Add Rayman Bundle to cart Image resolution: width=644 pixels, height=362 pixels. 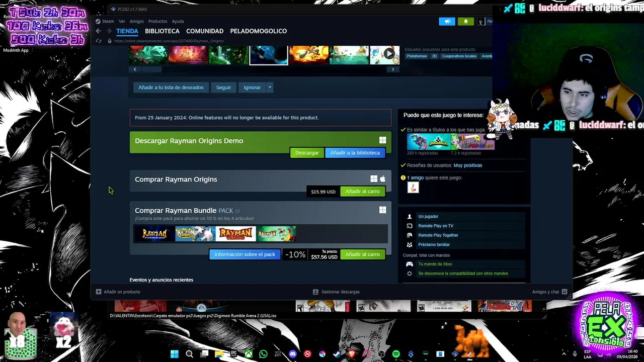coord(362,254)
